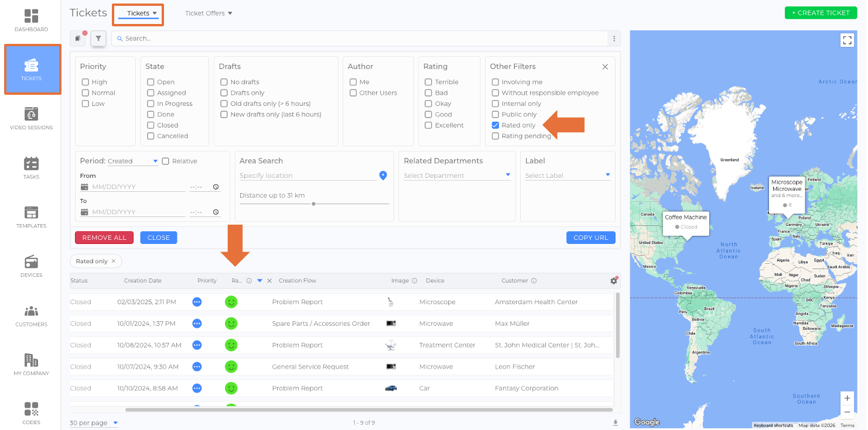Open Video Sessions in the sidebar

click(x=31, y=118)
